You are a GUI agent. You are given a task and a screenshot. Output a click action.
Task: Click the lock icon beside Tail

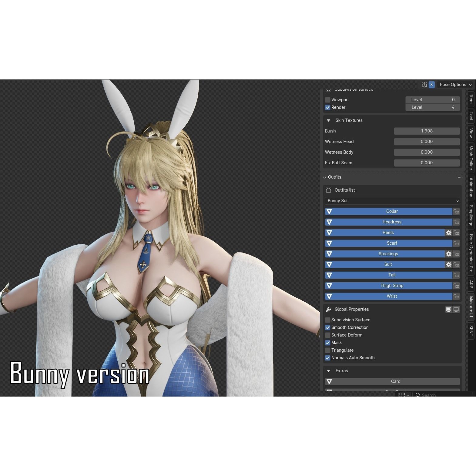pos(456,275)
